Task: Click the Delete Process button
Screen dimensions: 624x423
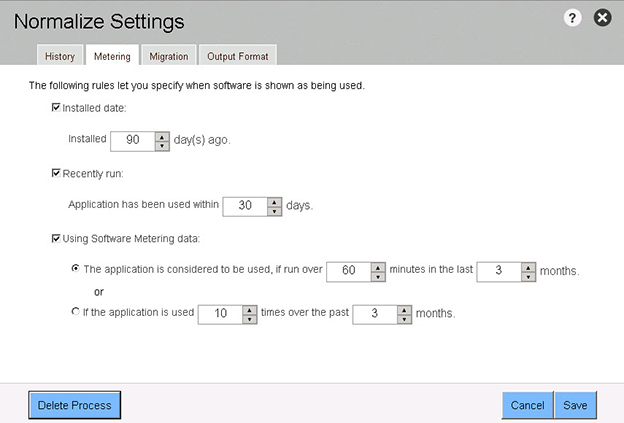Action: click(x=76, y=405)
